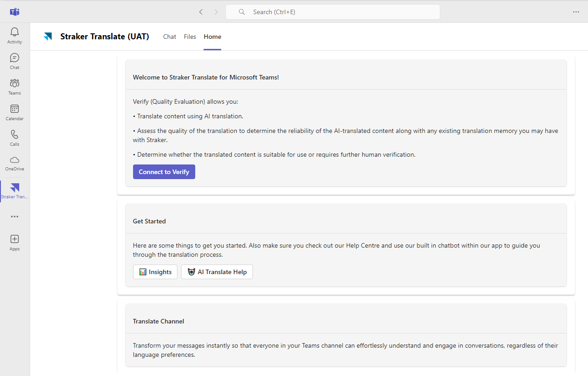Click 'Determine whether the translated content' bullet
Viewport: 588px width, 376px height.
point(274,154)
